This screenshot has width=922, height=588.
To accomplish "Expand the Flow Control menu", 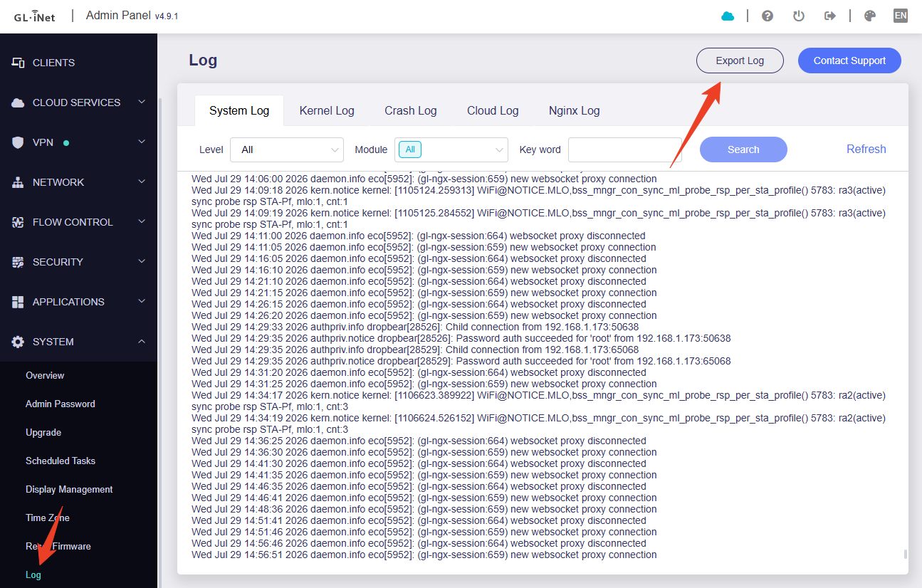I will pyautogui.click(x=78, y=222).
